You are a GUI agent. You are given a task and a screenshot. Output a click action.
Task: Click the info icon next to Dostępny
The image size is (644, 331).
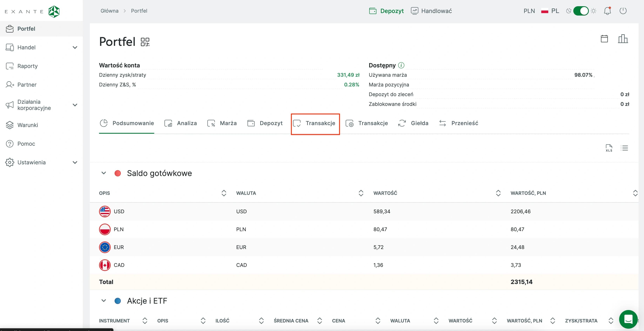(401, 65)
